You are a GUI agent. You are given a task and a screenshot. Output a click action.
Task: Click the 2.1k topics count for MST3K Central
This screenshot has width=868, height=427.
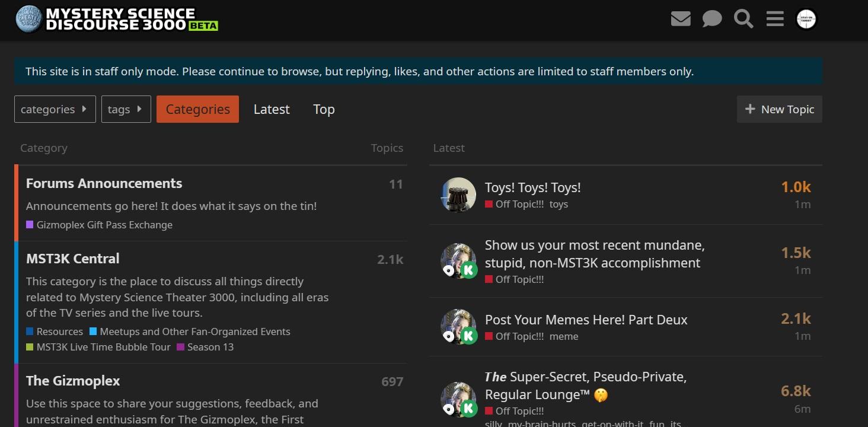[390, 259]
